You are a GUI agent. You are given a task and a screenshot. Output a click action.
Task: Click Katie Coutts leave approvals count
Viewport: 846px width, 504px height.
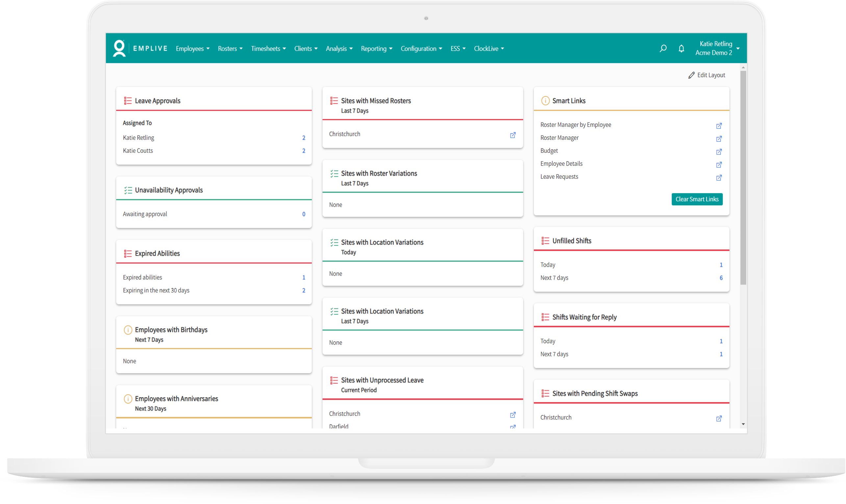point(304,150)
